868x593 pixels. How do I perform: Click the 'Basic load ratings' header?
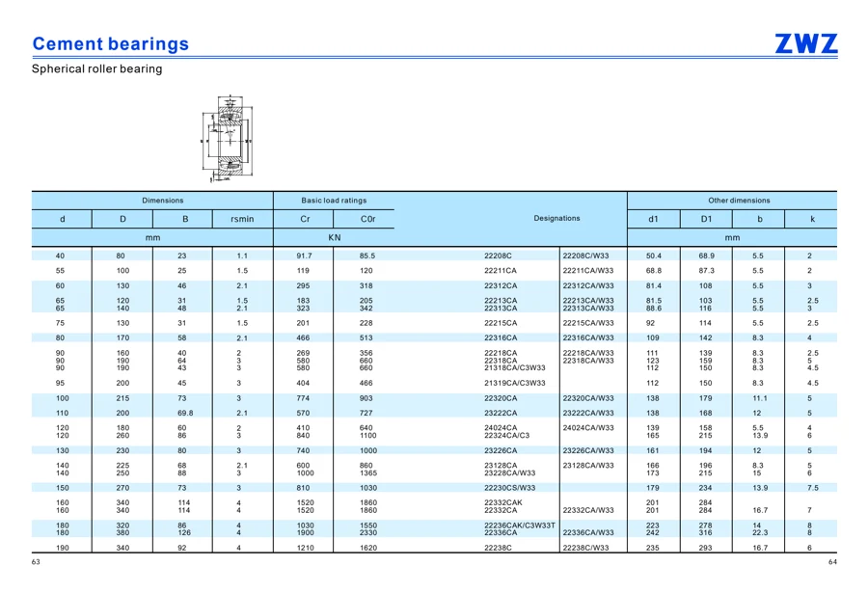[x=334, y=201]
